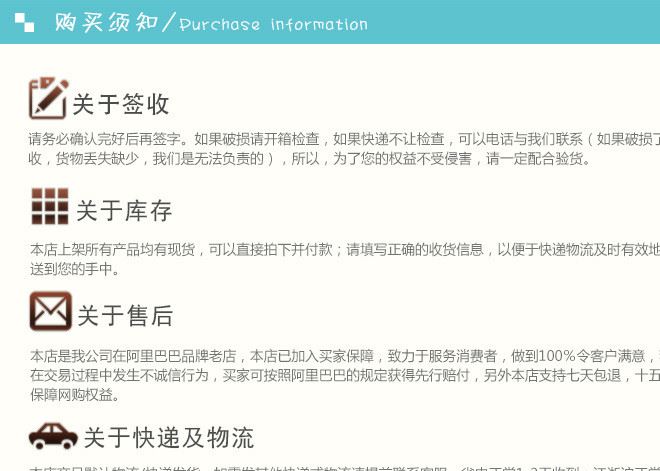Click the text 保障网购权益
Image resolution: width=660 pixels, height=471 pixels.
tap(75, 394)
